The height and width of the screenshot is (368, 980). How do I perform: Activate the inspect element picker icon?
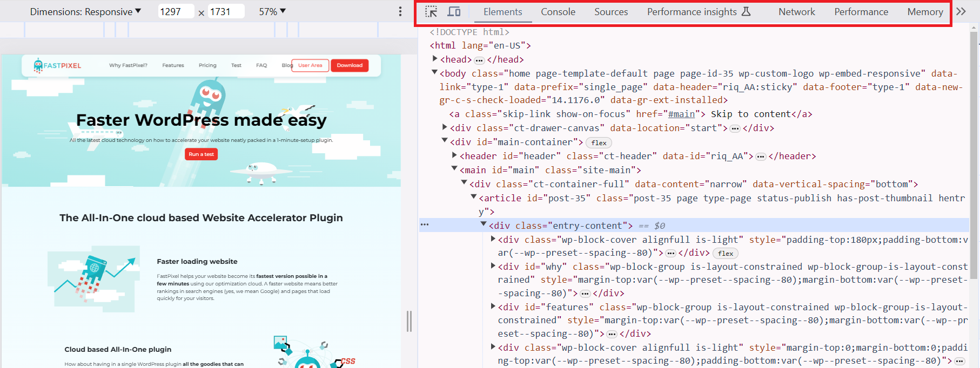point(431,11)
